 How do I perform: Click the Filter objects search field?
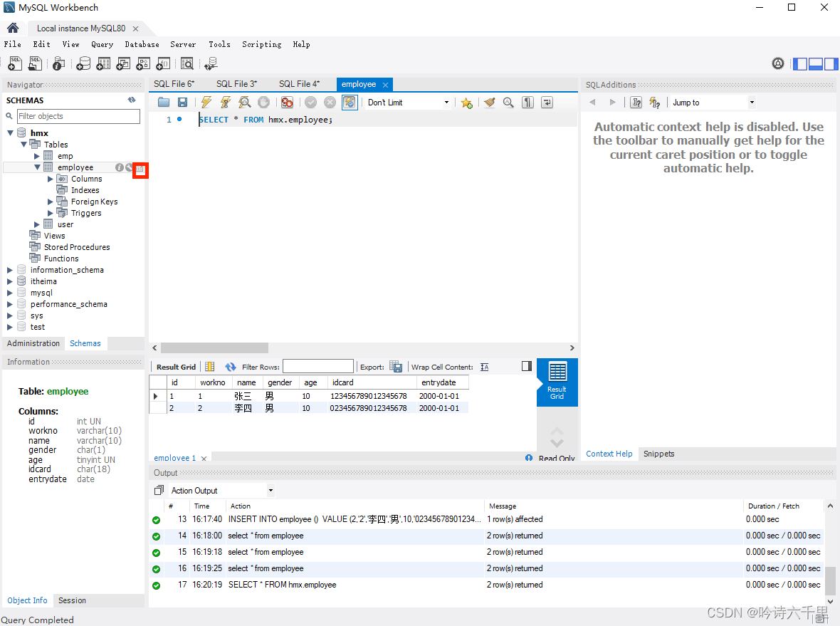(x=78, y=116)
